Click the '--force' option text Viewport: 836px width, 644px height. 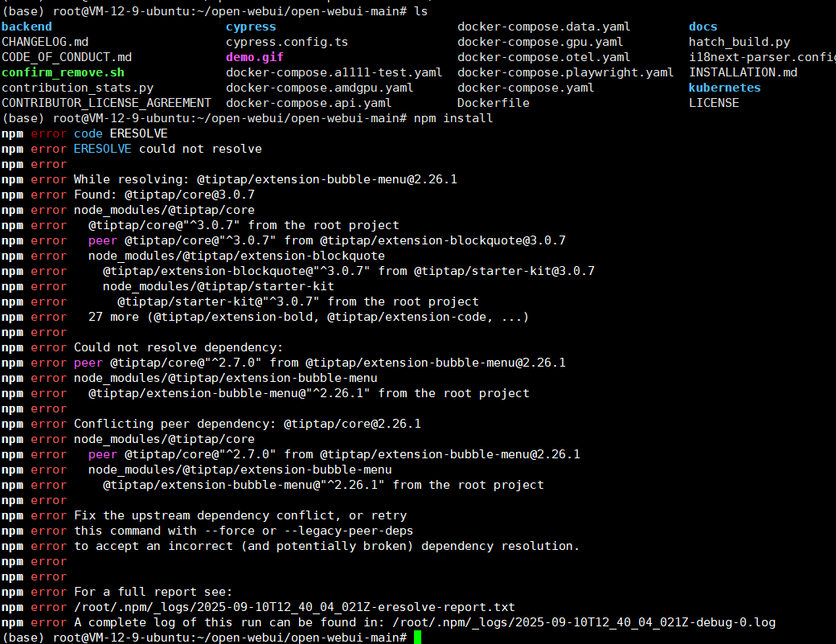point(229,531)
